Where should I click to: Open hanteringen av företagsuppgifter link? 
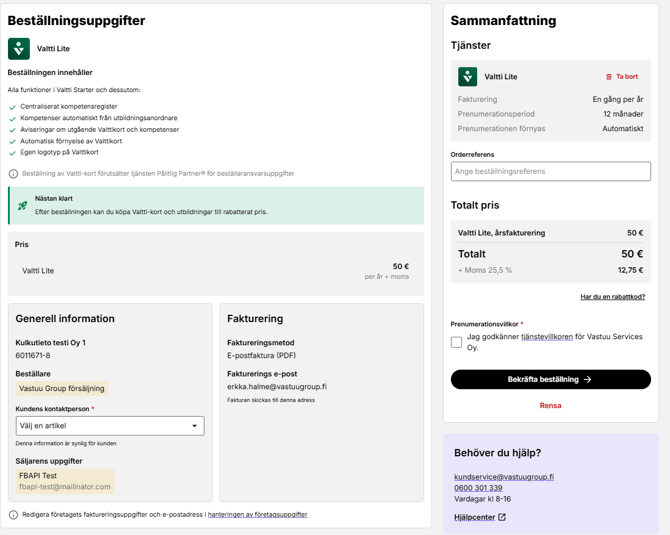[257, 514]
